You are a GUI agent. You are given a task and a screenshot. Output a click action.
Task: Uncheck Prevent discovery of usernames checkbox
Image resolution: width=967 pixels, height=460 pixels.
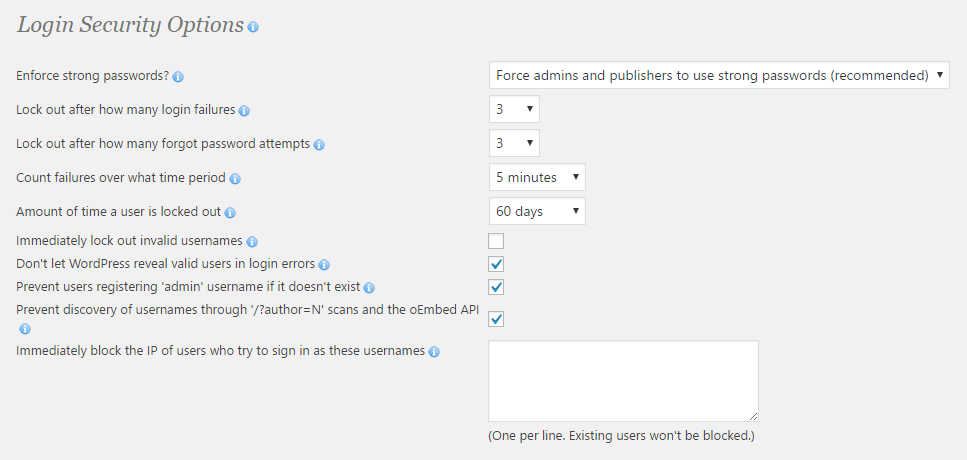(496, 319)
